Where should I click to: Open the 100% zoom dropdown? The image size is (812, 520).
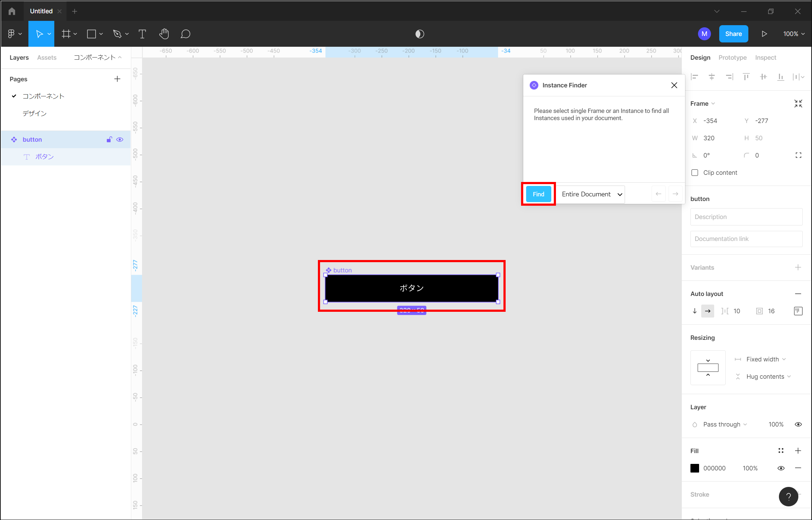794,34
